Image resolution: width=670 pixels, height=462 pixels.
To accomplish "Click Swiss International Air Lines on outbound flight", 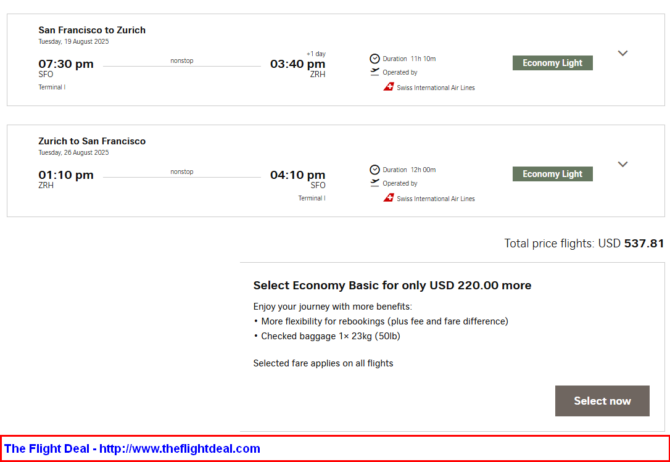I will [x=436, y=88].
